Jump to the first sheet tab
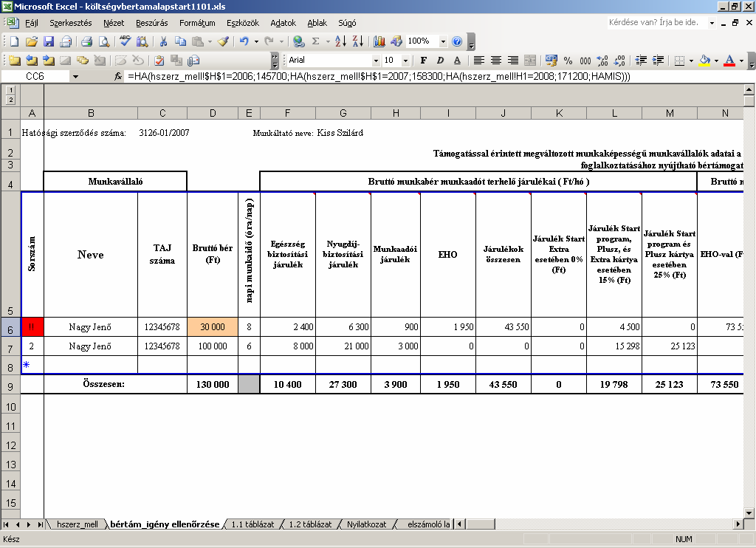Image resolution: width=756 pixels, height=548 pixels. click(x=6, y=524)
